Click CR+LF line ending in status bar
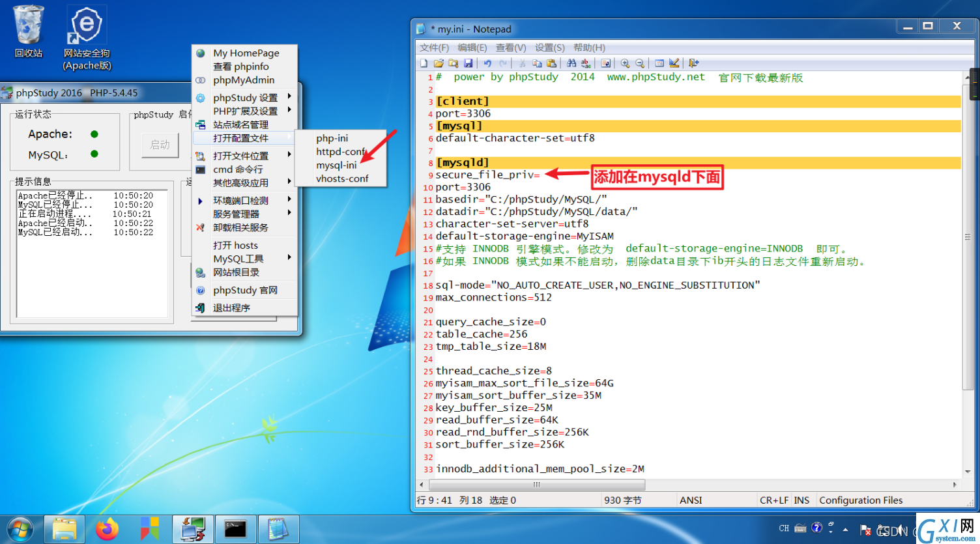 tap(774, 500)
